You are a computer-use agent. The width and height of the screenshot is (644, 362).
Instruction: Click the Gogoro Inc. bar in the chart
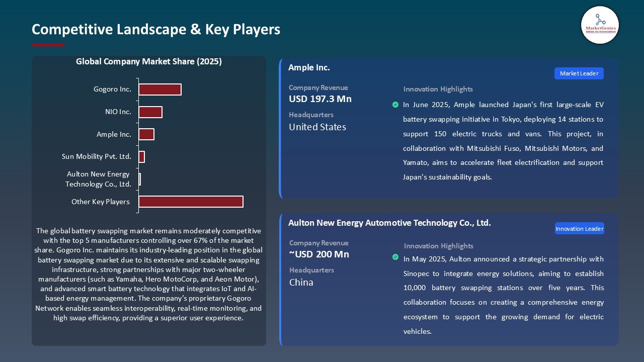(159, 89)
